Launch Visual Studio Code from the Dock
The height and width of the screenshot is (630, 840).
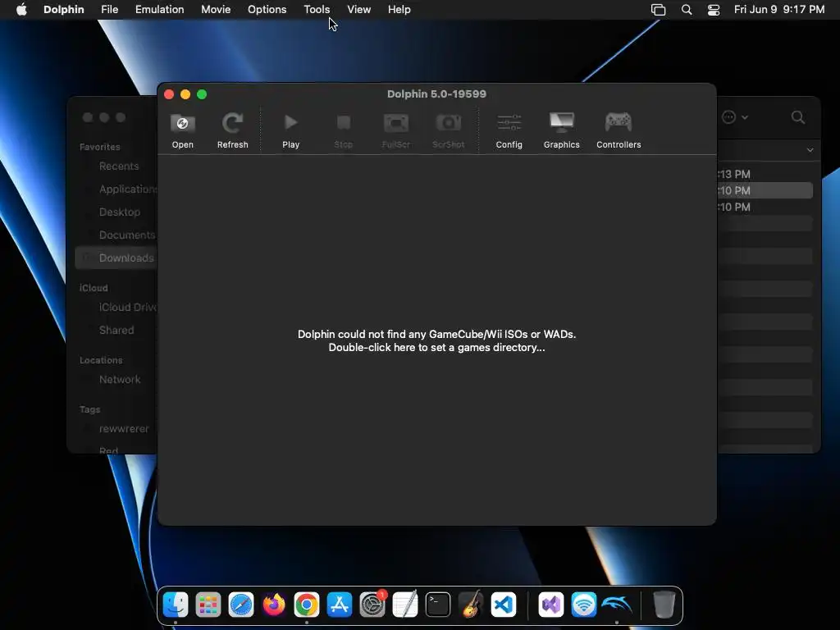504,605
